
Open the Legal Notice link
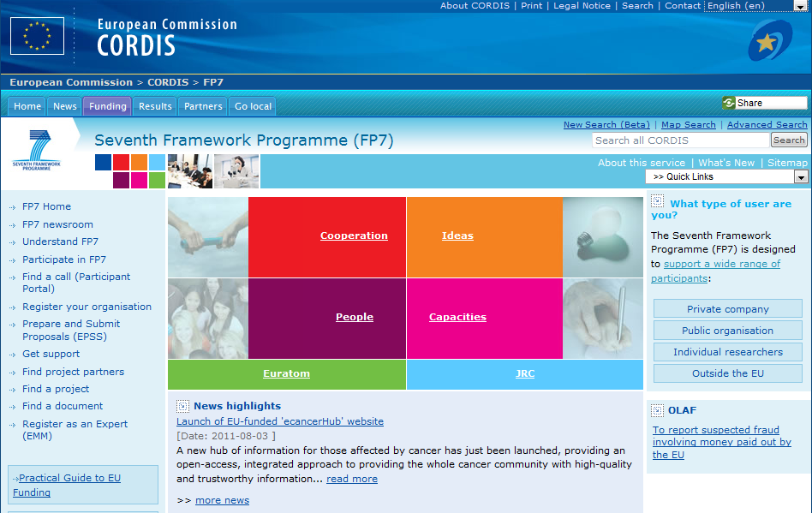pyautogui.click(x=582, y=6)
